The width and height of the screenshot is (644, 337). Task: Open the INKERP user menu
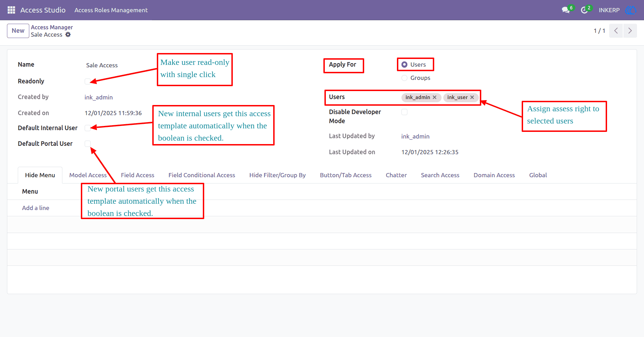609,10
